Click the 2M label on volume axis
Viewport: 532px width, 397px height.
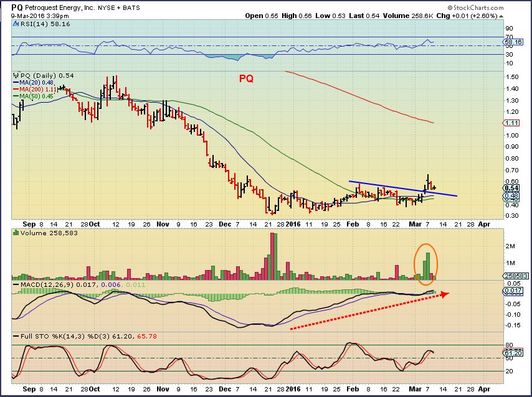(x=510, y=246)
